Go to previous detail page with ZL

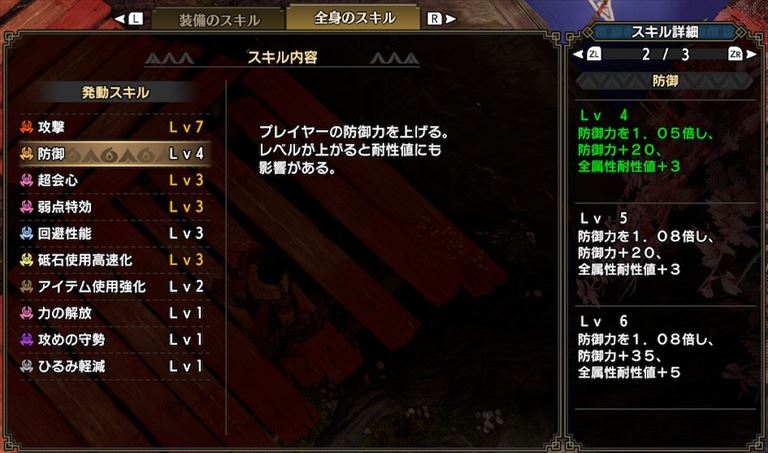click(587, 54)
